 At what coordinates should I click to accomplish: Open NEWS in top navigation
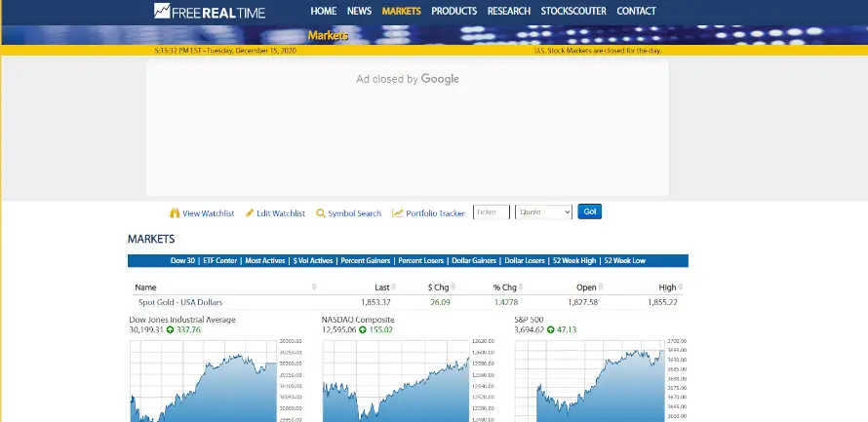click(x=359, y=11)
